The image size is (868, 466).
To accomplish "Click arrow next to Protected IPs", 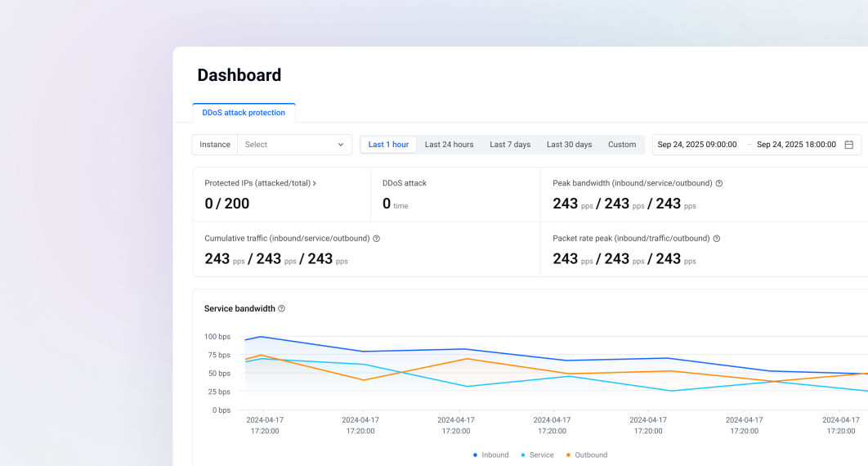I will pos(315,184).
